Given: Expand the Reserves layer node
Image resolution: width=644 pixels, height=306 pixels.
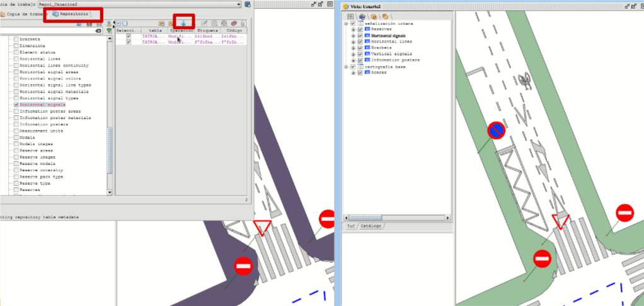Looking at the screenshot, I should (353, 29).
